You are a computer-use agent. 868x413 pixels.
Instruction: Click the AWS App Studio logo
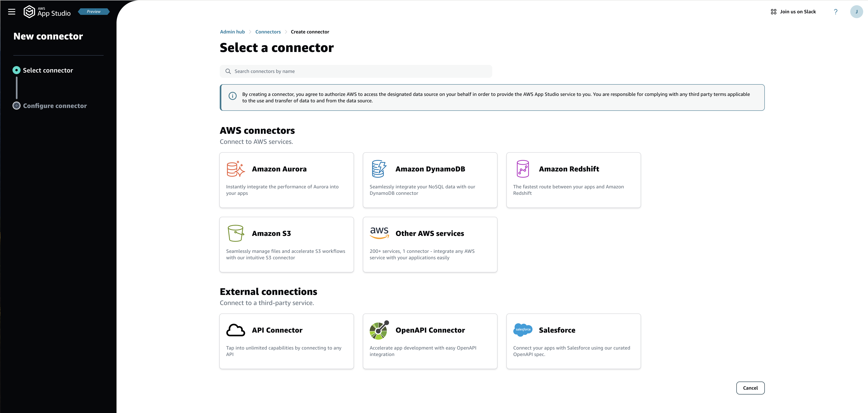tap(47, 12)
